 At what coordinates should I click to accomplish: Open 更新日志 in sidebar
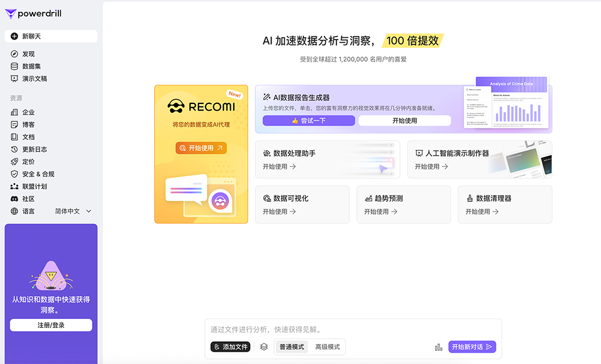click(51, 149)
